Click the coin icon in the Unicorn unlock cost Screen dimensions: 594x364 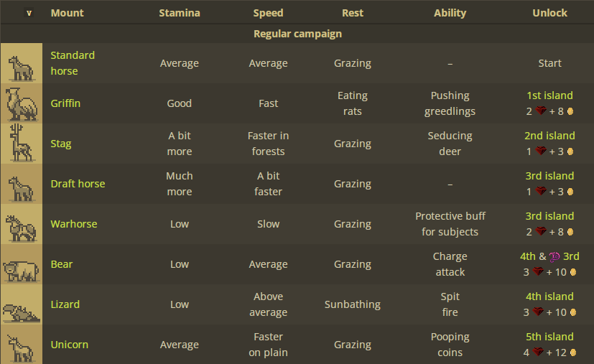tap(573, 353)
